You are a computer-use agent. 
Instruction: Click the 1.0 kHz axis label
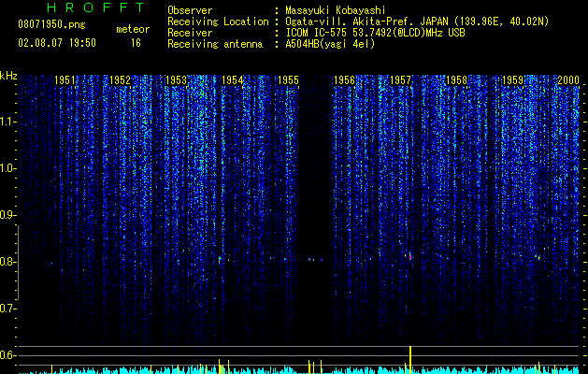click(x=7, y=168)
